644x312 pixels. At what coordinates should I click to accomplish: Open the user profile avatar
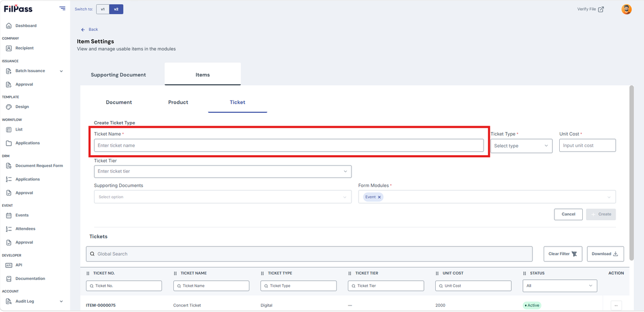(x=626, y=9)
